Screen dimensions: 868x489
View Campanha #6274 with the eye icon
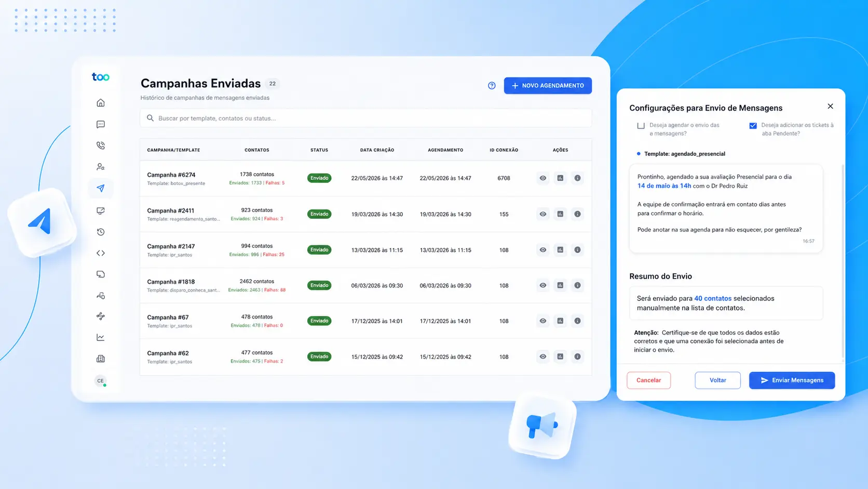click(x=543, y=178)
